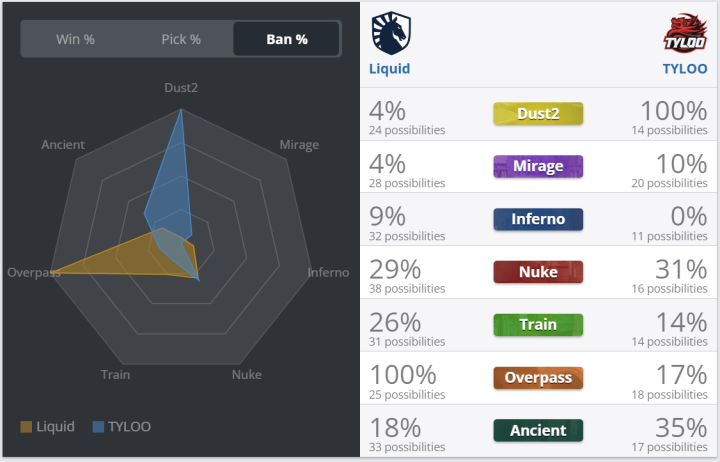Click the blue Inferno map badge
Viewport: 720px width, 462px height.
click(538, 219)
